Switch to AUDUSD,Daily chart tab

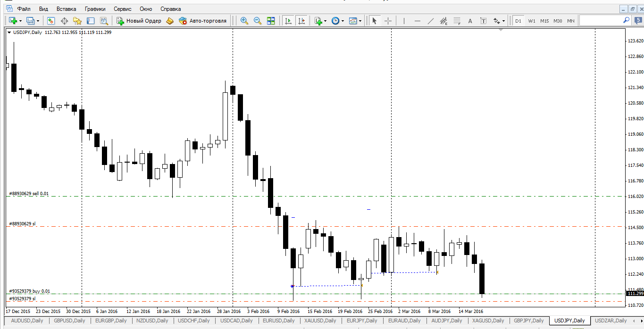click(x=27, y=321)
